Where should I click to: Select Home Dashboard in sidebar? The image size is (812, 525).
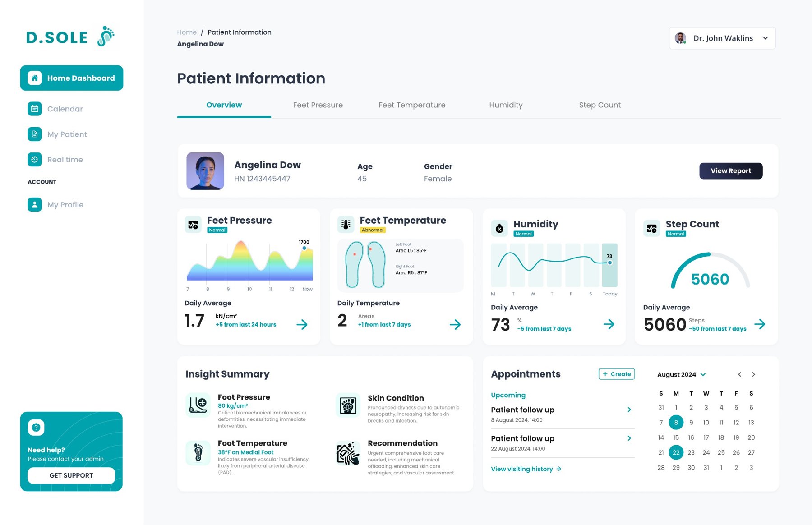[72, 78]
